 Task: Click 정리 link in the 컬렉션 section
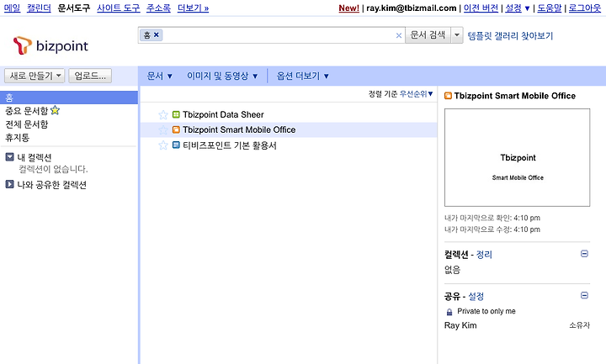tap(484, 255)
